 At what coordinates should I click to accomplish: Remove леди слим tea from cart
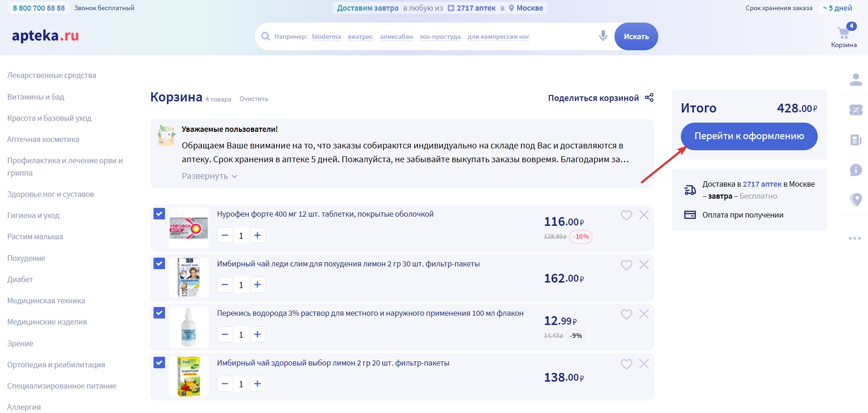point(644,265)
